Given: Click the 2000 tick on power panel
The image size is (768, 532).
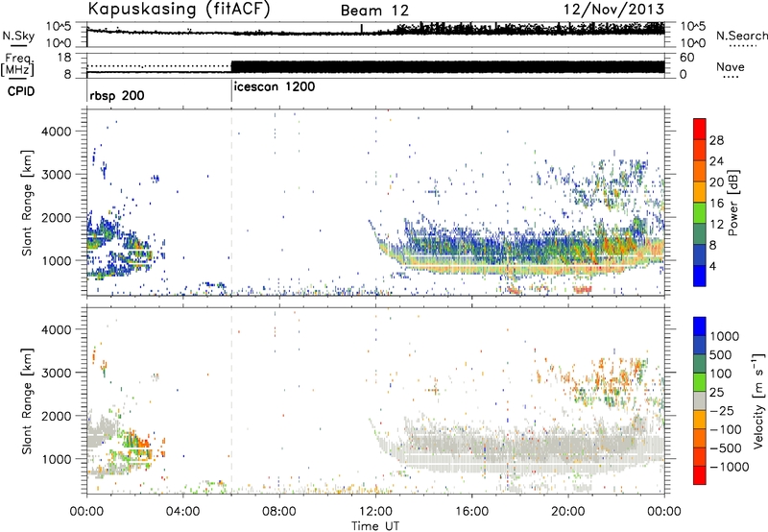Looking at the screenshot, I should coord(56,217).
